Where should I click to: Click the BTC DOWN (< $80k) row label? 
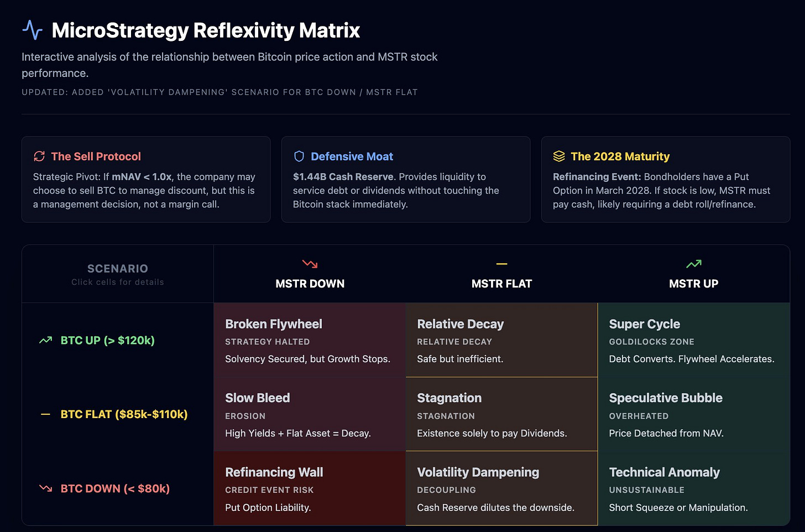tap(115, 488)
